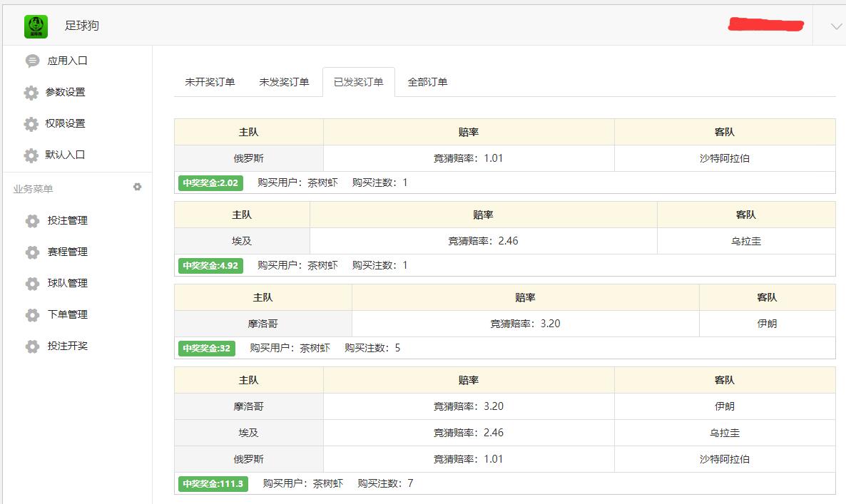Click the gear icon beside 权限设置
Screen dimensions: 846x504
pyautogui.click(x=31, y=124)
